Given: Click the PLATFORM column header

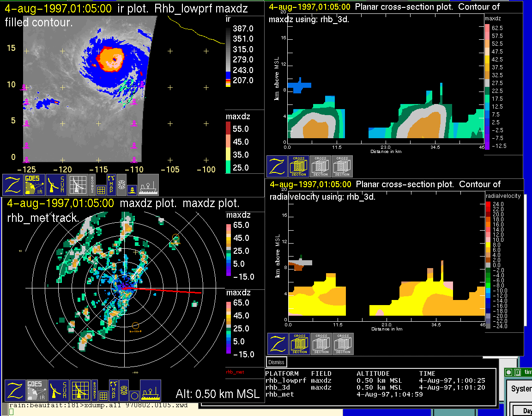Looking at the screenshot, I should pyautogui.click(x=282, y=373).
